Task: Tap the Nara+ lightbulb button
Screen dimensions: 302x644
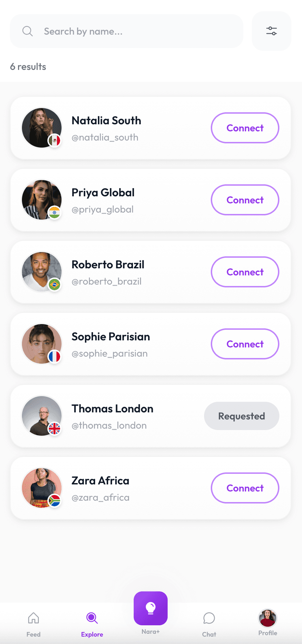Action: point(151,608)
